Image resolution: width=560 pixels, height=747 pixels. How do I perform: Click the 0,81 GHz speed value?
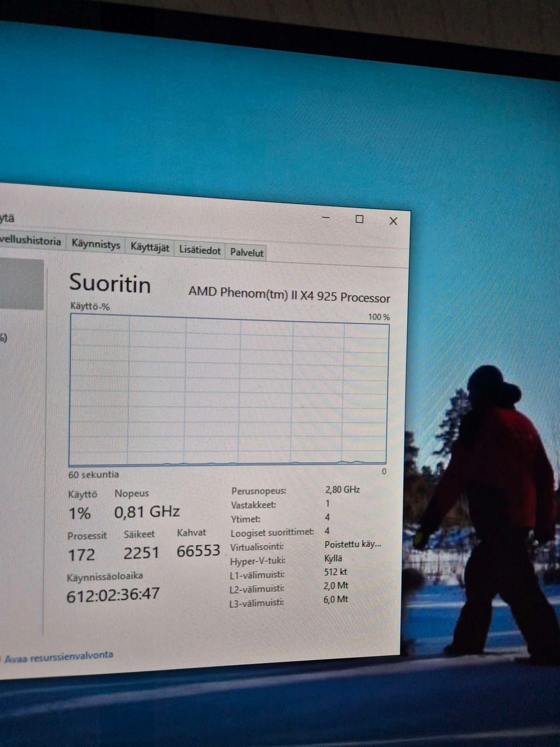tap(147, 512)
